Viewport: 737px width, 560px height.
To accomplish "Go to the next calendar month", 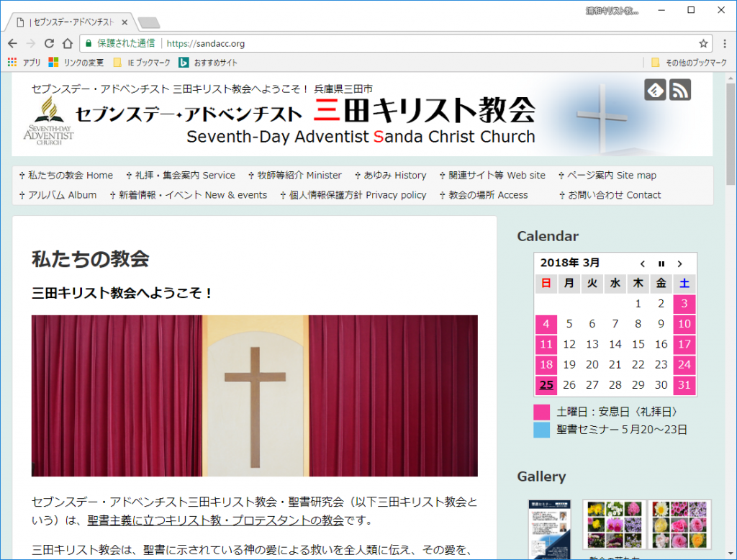I will 679,263.
